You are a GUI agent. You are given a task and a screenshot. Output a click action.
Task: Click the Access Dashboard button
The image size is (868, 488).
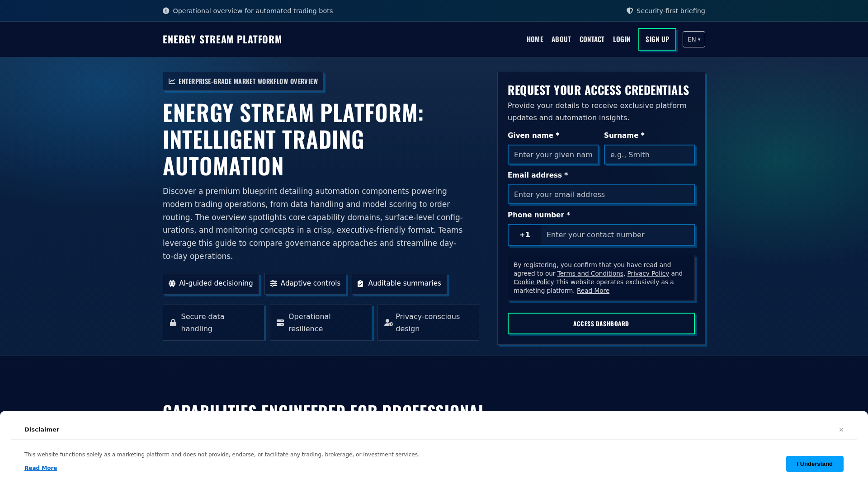click(x=601, y=324)
